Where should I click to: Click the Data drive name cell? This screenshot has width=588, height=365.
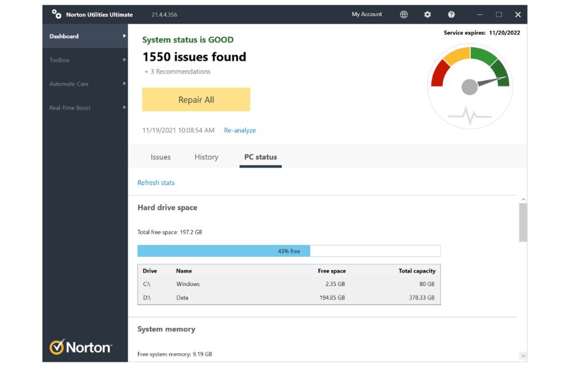[x=182, y=298]
